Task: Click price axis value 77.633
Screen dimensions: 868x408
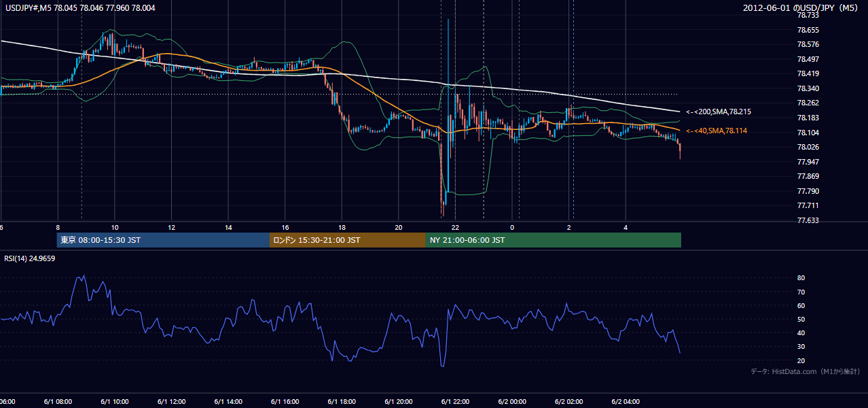Action: (x=808, y=220)
